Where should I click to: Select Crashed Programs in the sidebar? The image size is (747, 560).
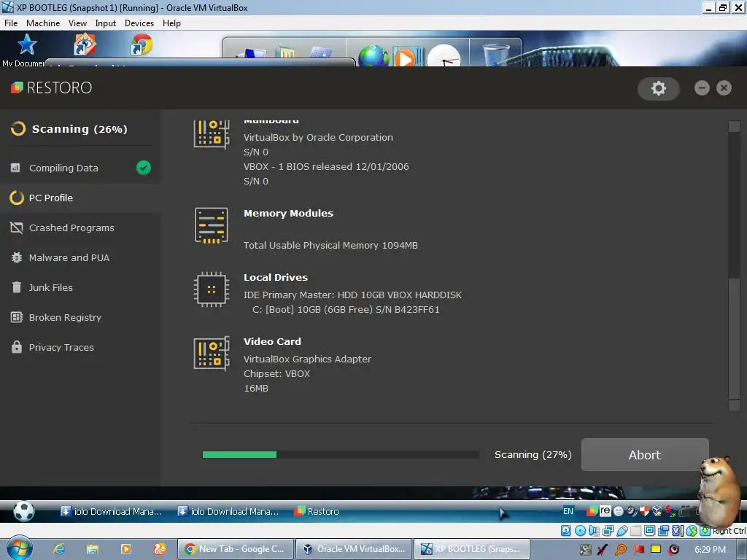tap(80, 227)
